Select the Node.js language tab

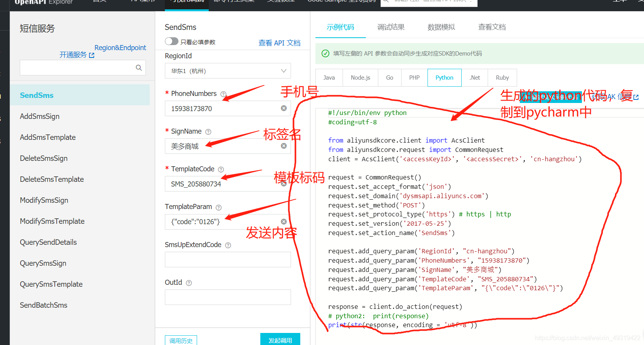(x=360, y=78)
